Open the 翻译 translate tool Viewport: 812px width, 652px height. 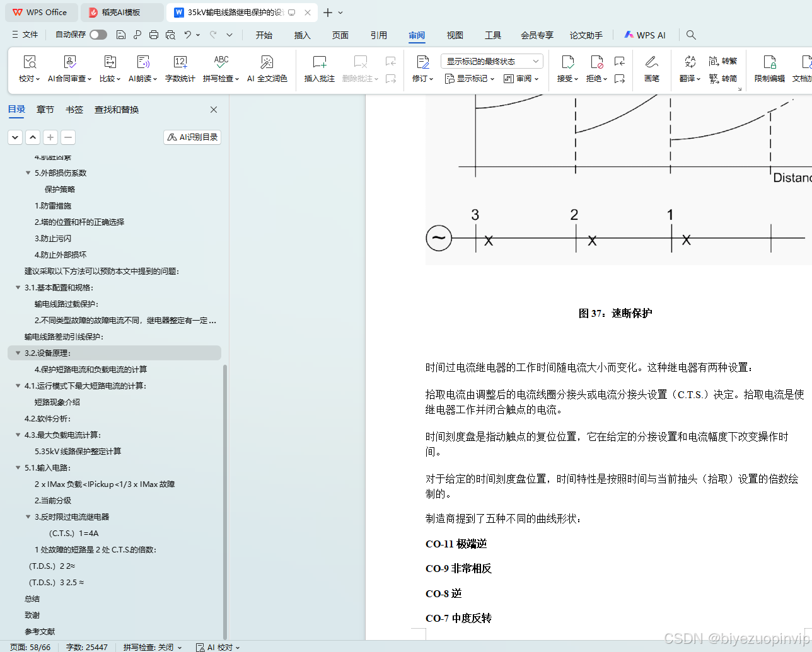point(690,69)
